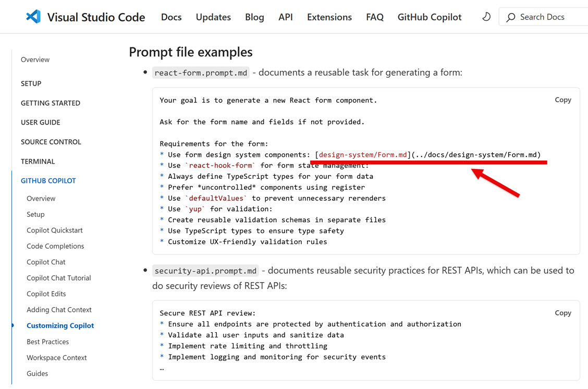Open the Workspace Context page
The height and width of the screenshot is (389, 588).
(56, 358)
